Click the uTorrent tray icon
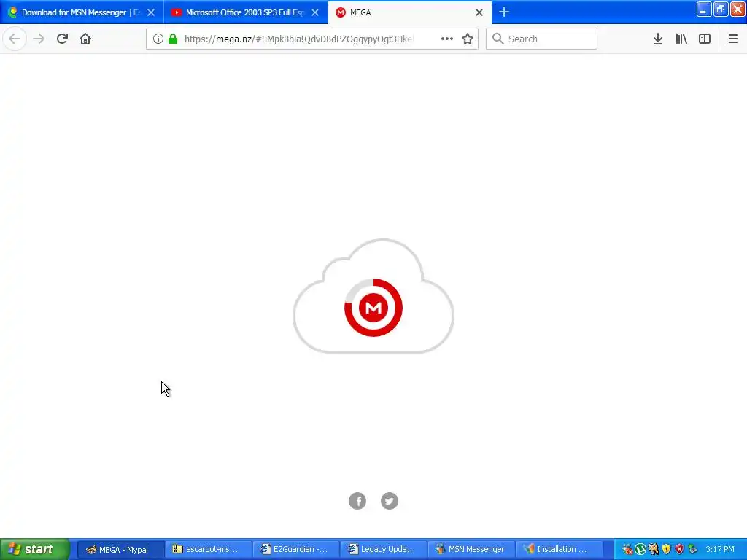 (x=640, y=549)
